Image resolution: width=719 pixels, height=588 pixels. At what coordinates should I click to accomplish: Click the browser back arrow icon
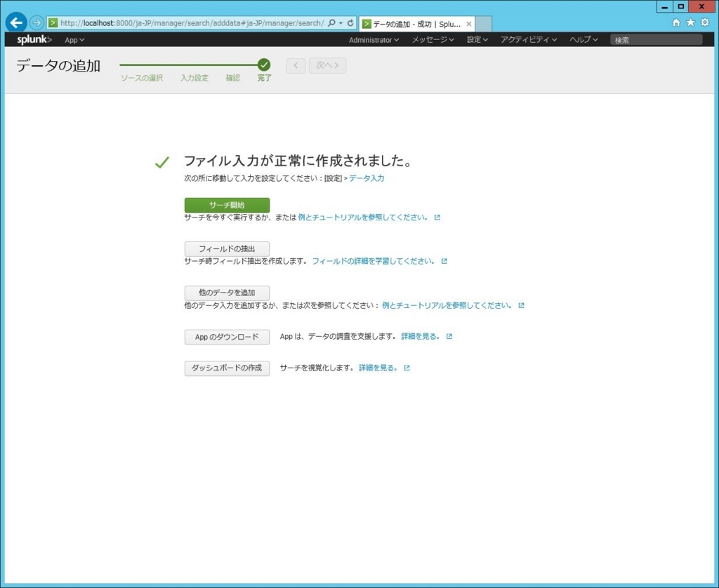(15, 22)
